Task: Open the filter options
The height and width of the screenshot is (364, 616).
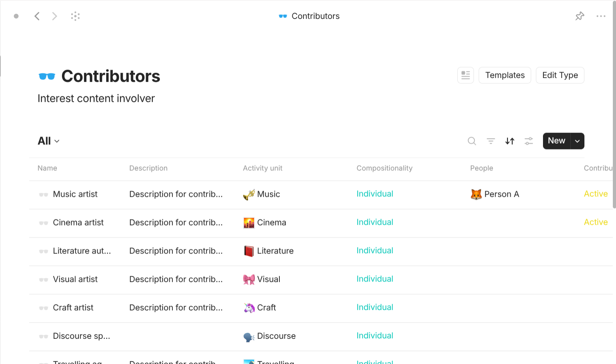Action: (x=491, y=141)
